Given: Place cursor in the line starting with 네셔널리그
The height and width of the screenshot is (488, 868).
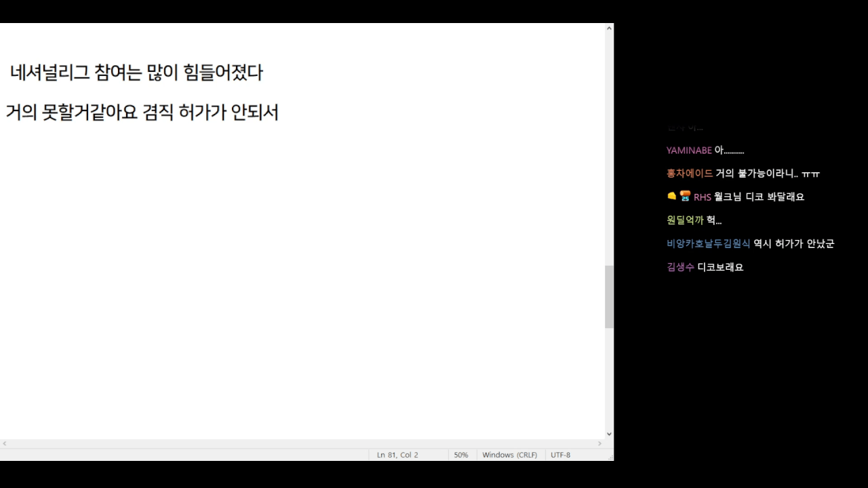Looking at the screenshot, I should (x=136, y=73).
